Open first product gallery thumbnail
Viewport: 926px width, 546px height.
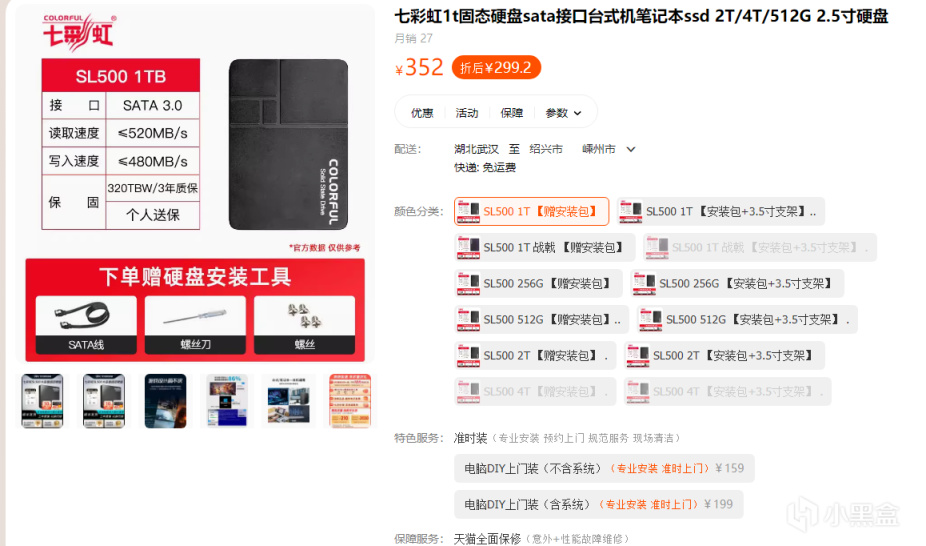click(x=42, y=401)
